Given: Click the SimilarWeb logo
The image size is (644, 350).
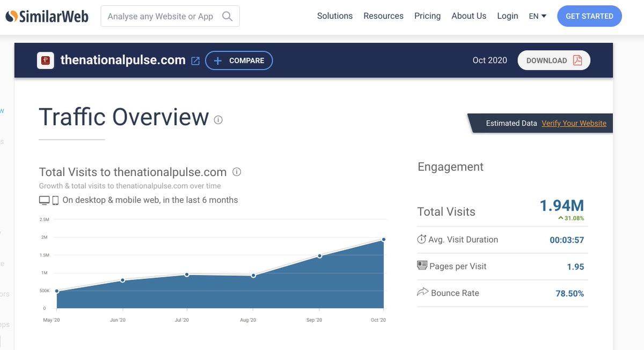Looking at the screenshot, I should [x=47, y=16].
